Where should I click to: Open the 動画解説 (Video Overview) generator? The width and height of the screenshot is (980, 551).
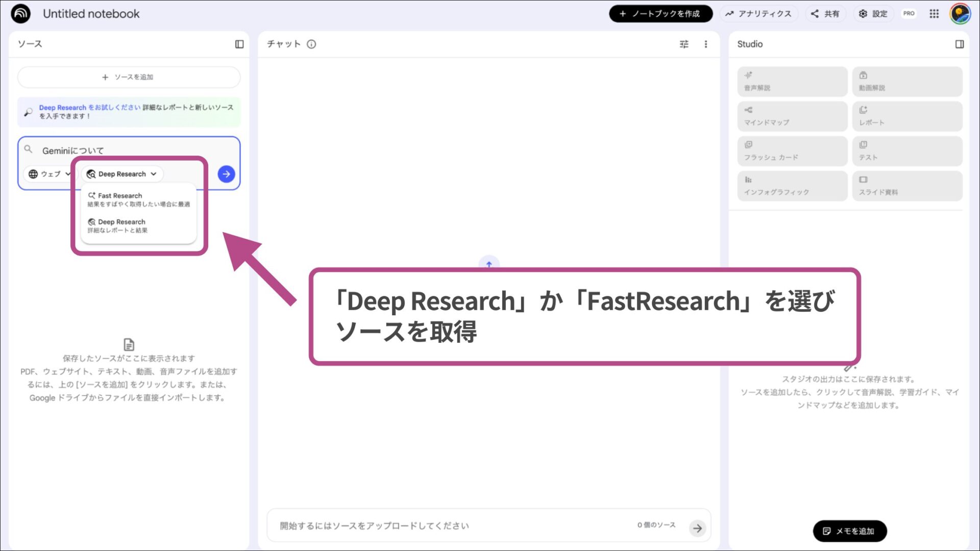coord(907,82)
